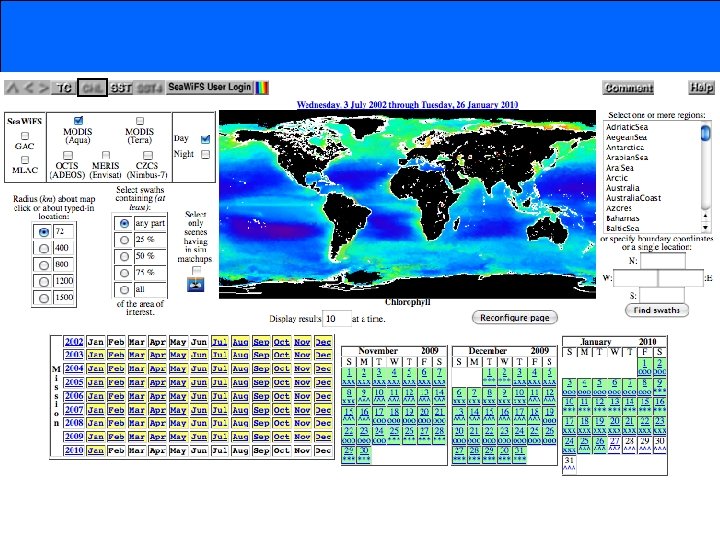Select the SST4 product tab
This screenshot has width=720, height=540.
coord(150,87)
